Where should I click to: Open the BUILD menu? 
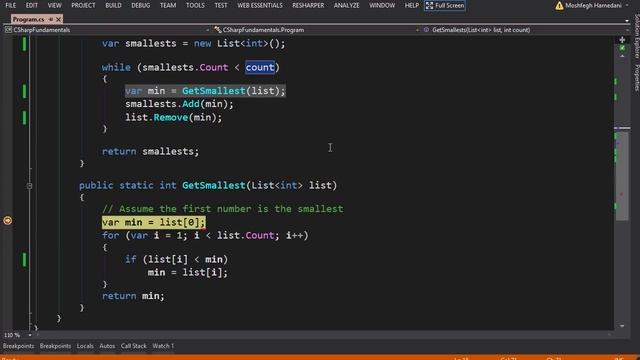pyautogui.click(x=113, y=5)
